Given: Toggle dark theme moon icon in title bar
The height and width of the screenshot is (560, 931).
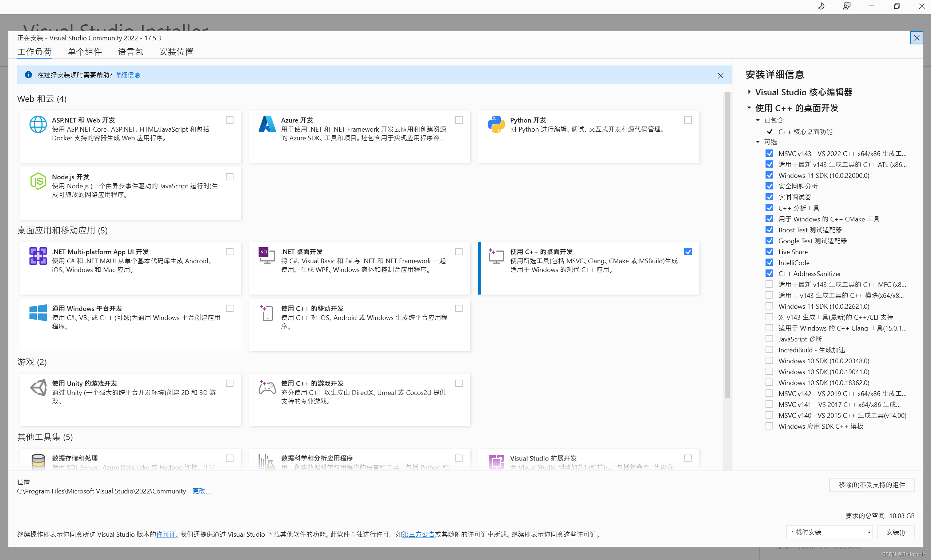Looking at the screenshot, I should coord(821,6).
